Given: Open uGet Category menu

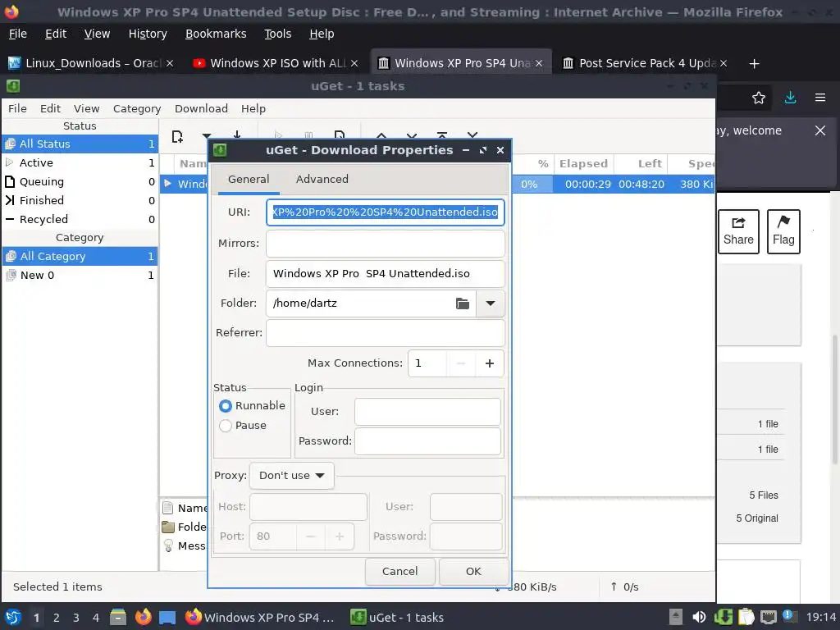Looking at the screenshot, I should tap(137, 109).
